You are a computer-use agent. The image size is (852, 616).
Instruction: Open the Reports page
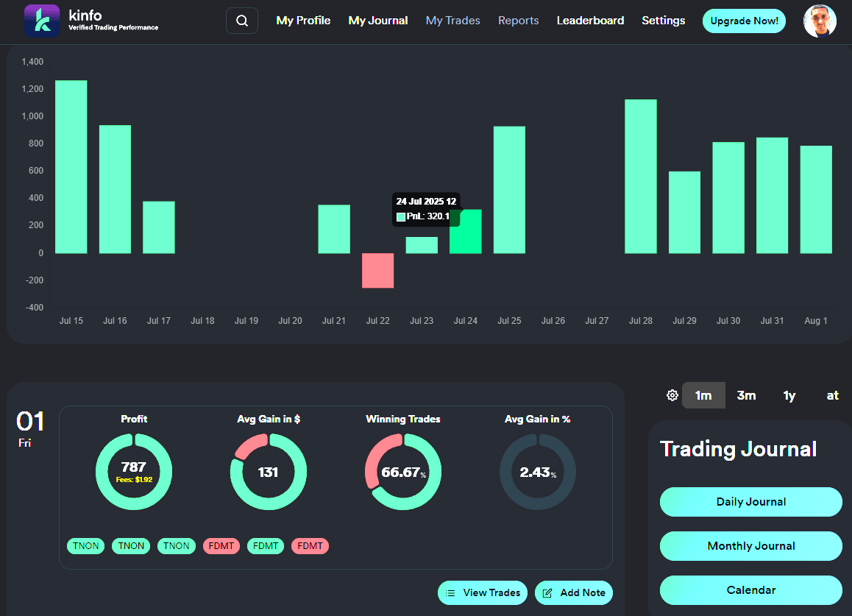click(519, 21)
